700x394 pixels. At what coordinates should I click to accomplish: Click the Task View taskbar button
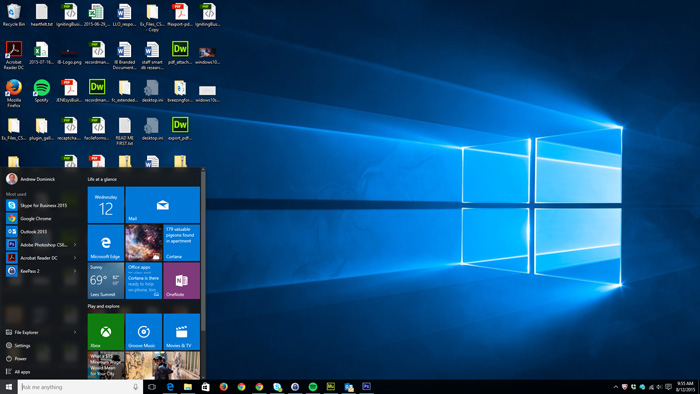(152, 387)
